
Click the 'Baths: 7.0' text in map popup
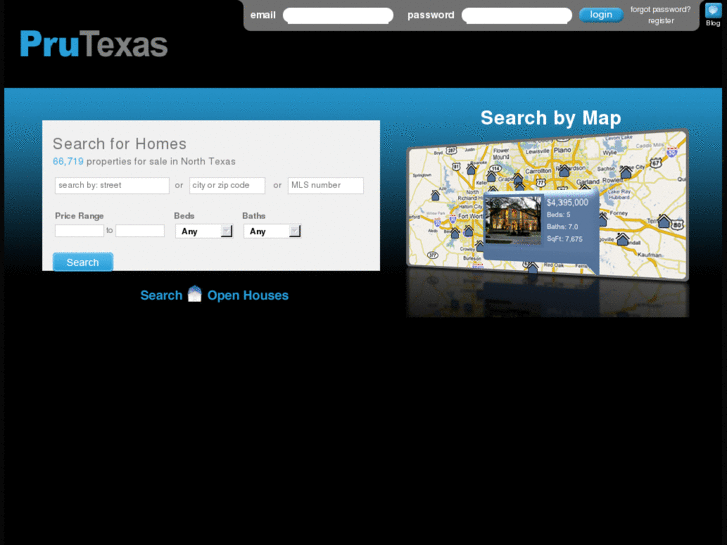click(x=562, y=227)
